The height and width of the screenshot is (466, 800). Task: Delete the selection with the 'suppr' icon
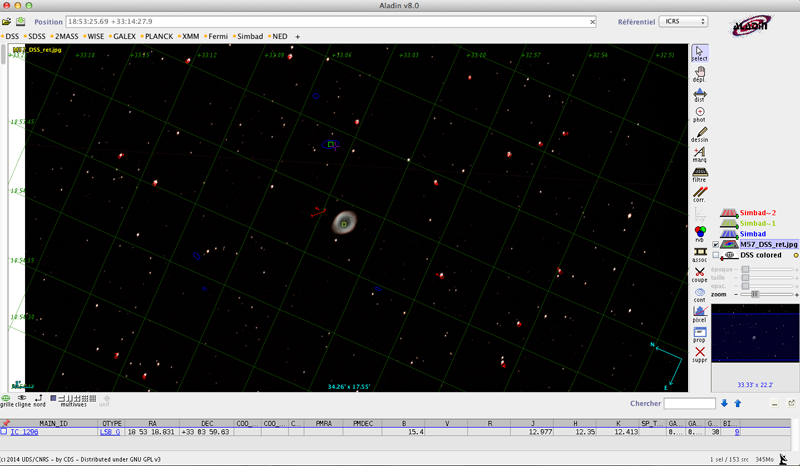[x=699, y=353]
